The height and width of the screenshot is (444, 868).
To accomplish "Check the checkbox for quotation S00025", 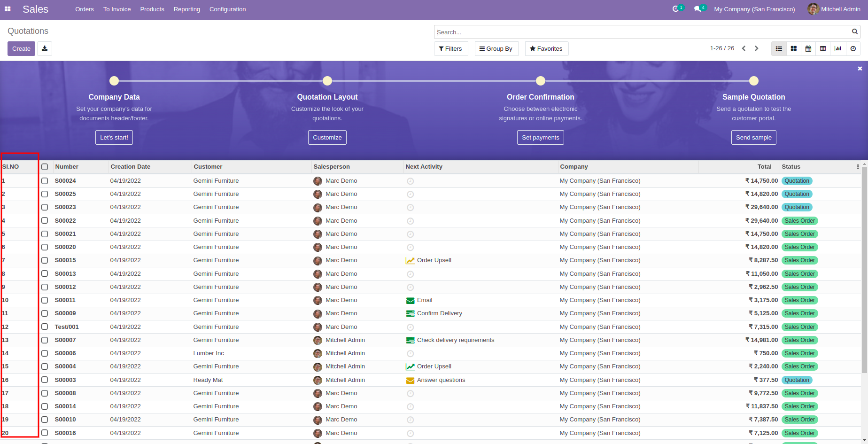I will click(45, 194).
